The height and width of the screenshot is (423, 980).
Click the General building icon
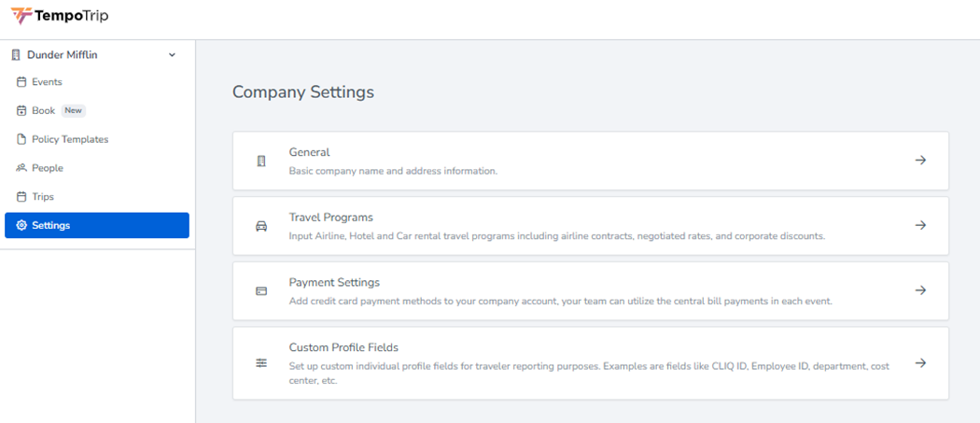(x=261, y=161)
